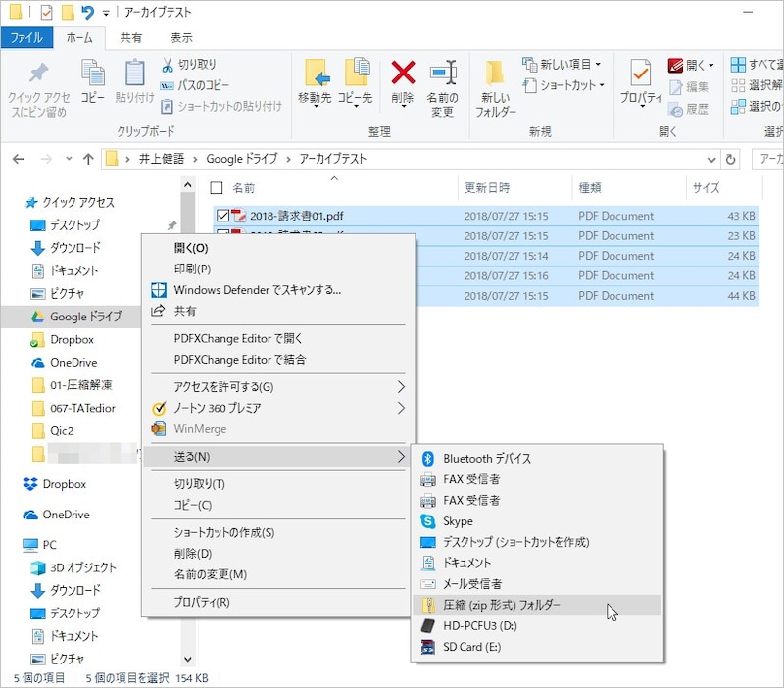Sort by サイズ column header
The image size is (784, 688).
(724, 188)
